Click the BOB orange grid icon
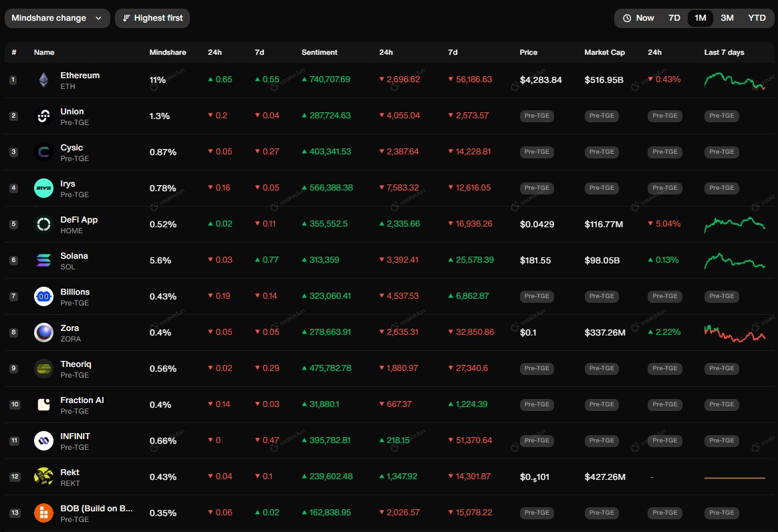 tap(43, 513)
